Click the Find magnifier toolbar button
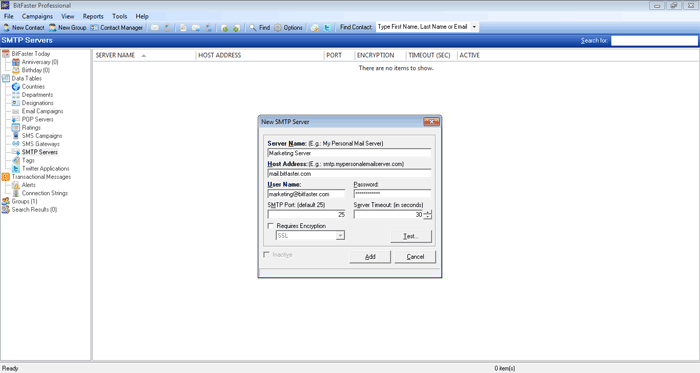 coord(259,28)
